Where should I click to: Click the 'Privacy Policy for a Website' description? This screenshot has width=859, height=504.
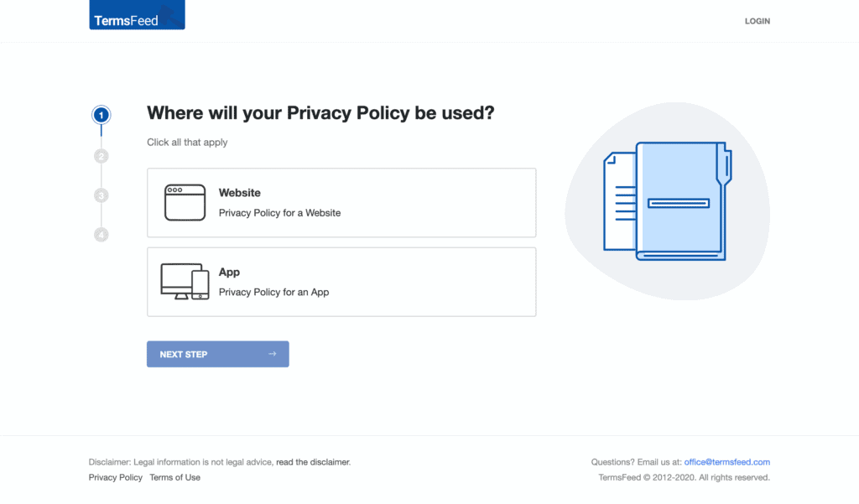click(279, 213)
